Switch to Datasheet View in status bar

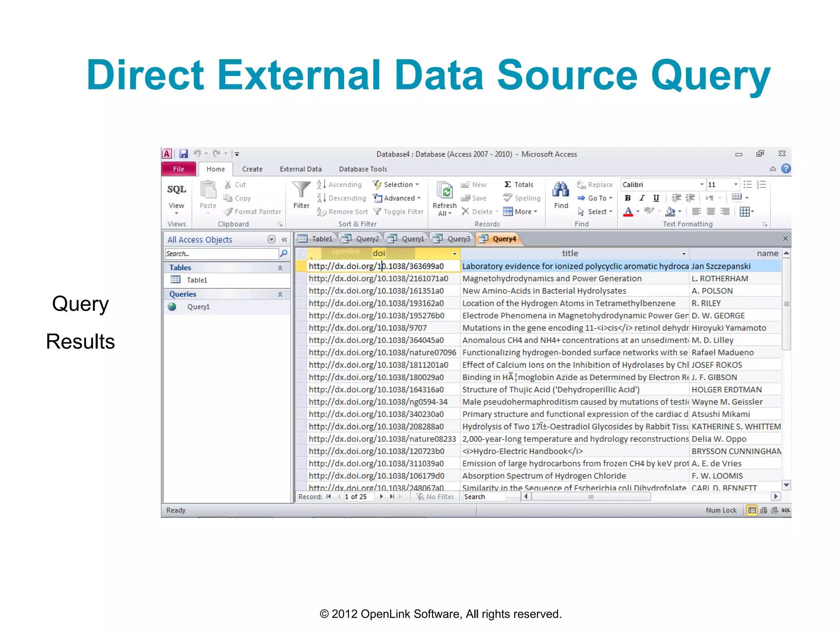click(752, 510)
